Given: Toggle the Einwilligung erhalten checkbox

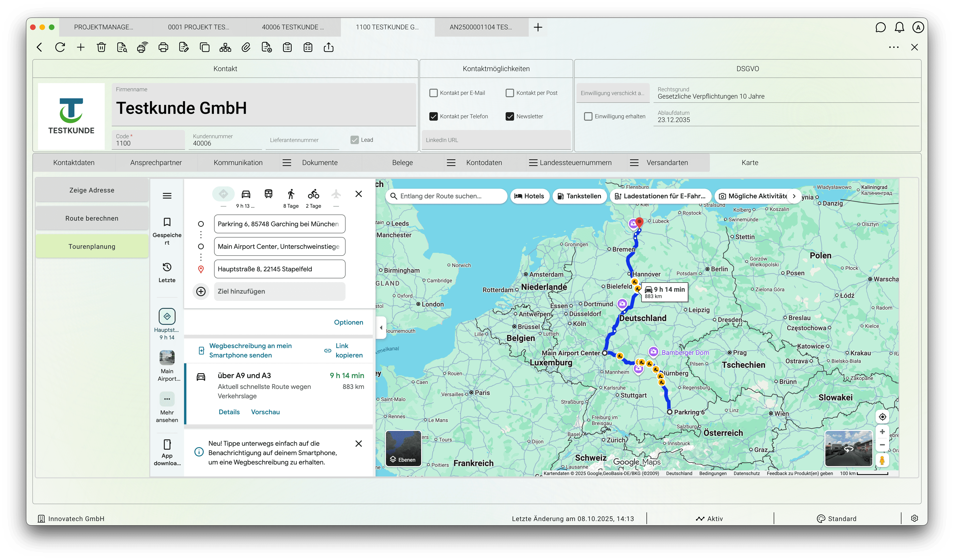Looking at the screenshot, I should click(588, 117).
